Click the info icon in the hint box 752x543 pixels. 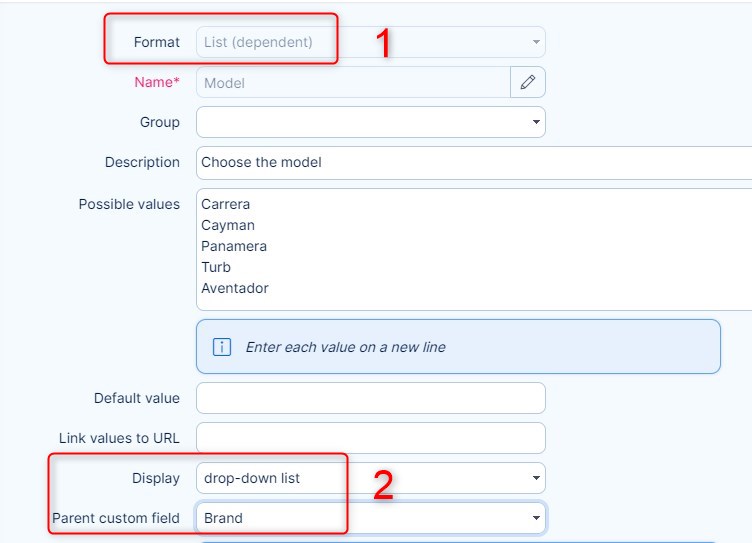tap(220, 347)
